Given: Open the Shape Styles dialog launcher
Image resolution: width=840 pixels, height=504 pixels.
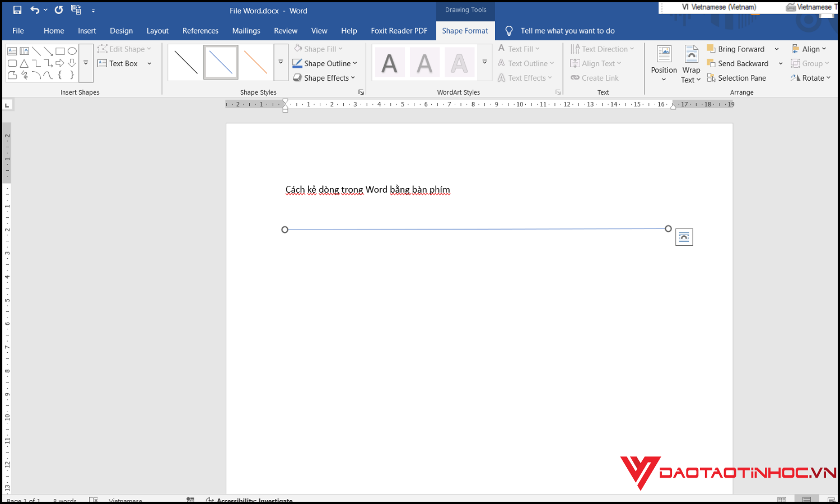Looking at the screenshot, I should (x=361, y=92).
